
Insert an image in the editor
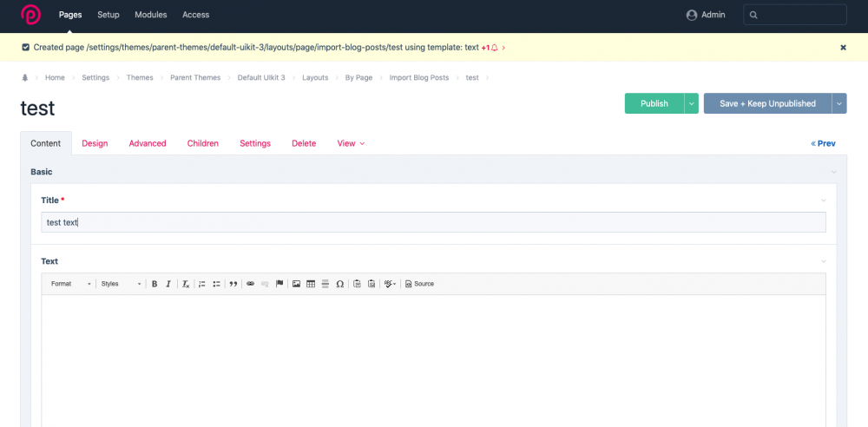click(296, 284)
